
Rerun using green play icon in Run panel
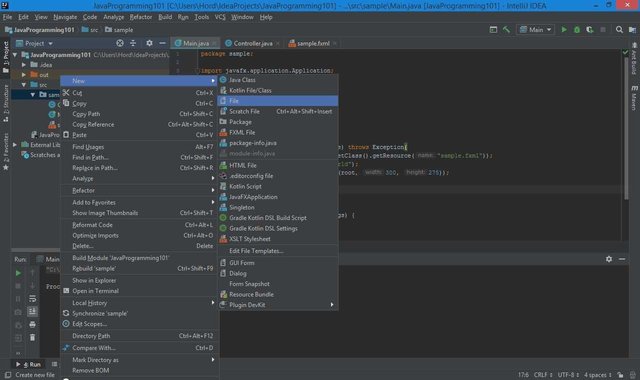tap(18, 273)
